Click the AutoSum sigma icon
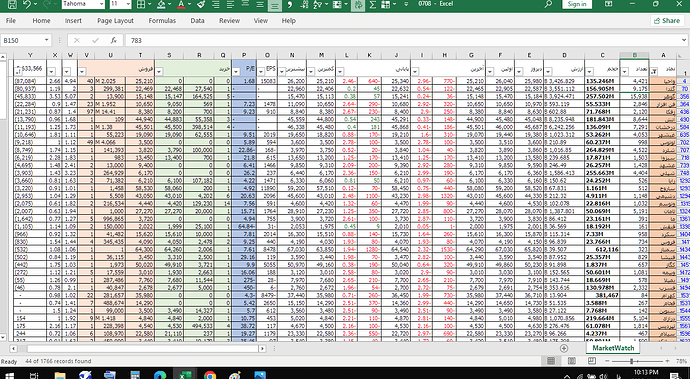The image size is (690, 379). pos(372,4)
